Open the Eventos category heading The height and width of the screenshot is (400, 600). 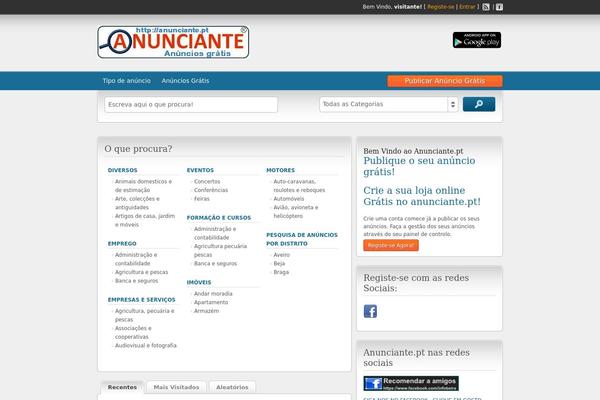tap(200, 170)
